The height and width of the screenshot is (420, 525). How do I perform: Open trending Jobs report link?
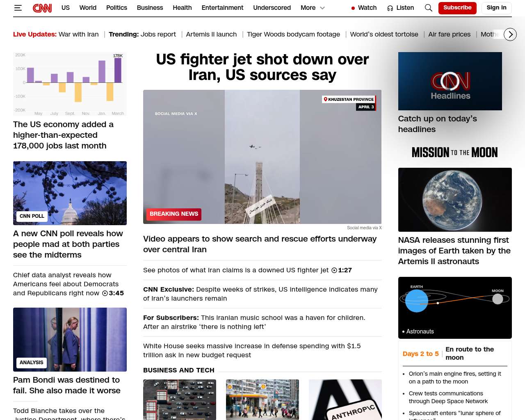point(158,34)
